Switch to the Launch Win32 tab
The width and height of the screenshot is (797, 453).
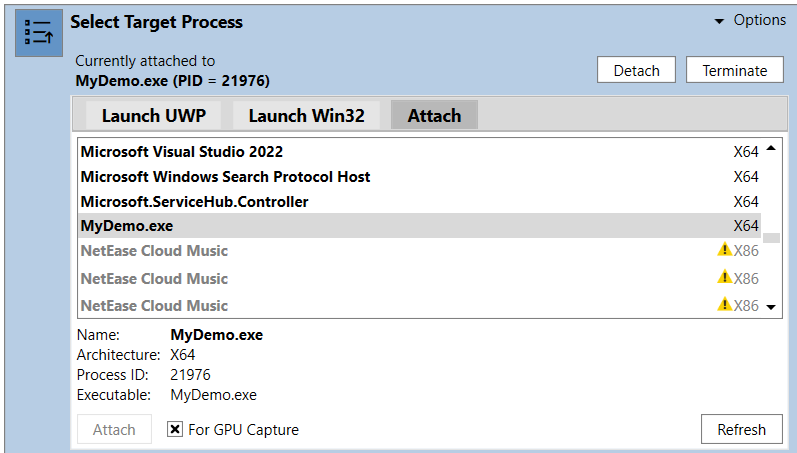306,115
